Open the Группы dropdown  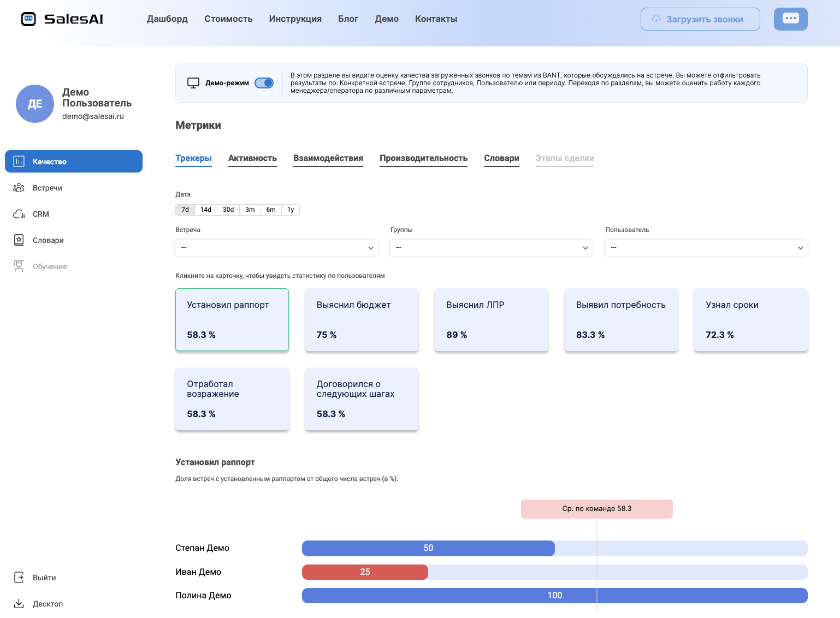pyautogui.click(x=491, y=248)
